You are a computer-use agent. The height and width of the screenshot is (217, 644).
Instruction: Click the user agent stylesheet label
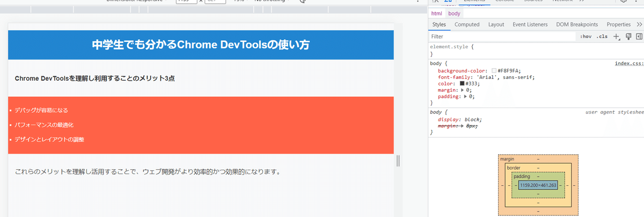[x=614, y=113]
